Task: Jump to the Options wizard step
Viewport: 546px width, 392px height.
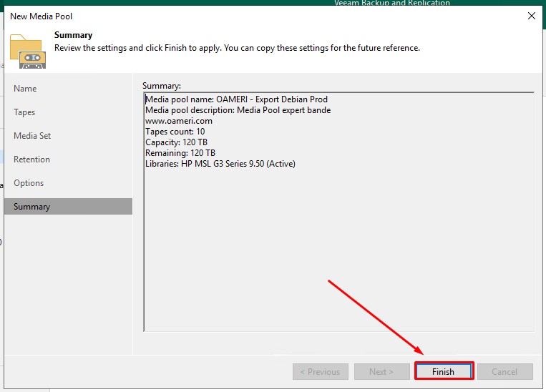Action: pyautogui.click(x=29, y=183)
